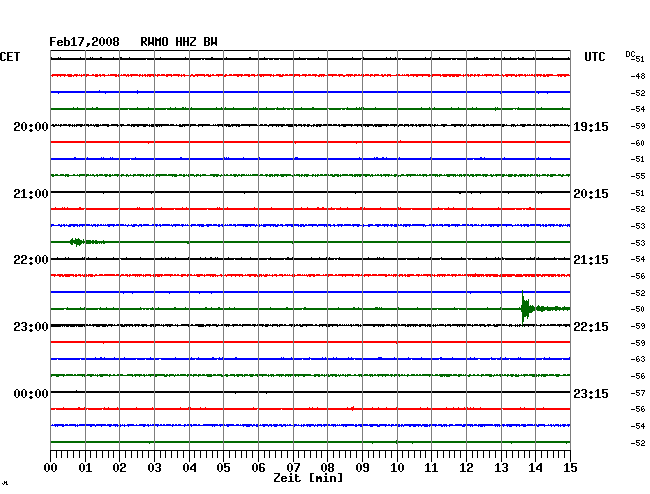Click minute tick label 15

pos(570,467)
